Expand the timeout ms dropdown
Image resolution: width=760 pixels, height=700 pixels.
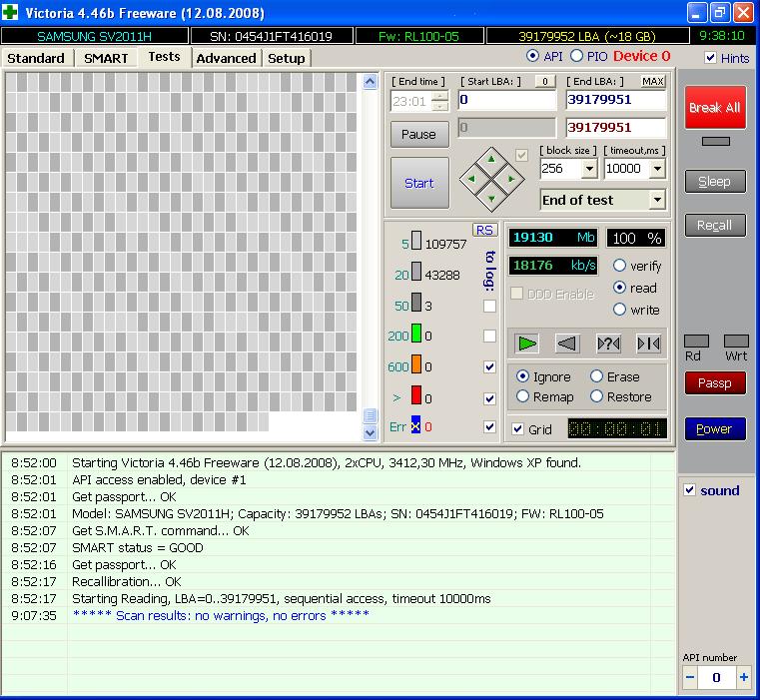(x=656, y=169)
